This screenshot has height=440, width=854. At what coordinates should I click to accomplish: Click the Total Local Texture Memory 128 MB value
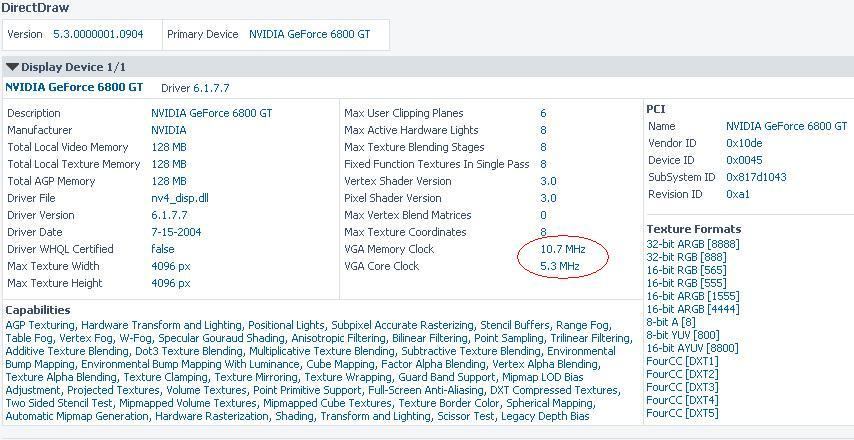(169, 164)
